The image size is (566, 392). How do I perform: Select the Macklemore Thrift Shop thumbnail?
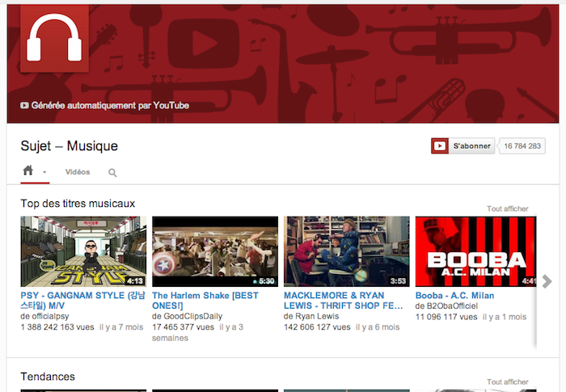(347, 251)
